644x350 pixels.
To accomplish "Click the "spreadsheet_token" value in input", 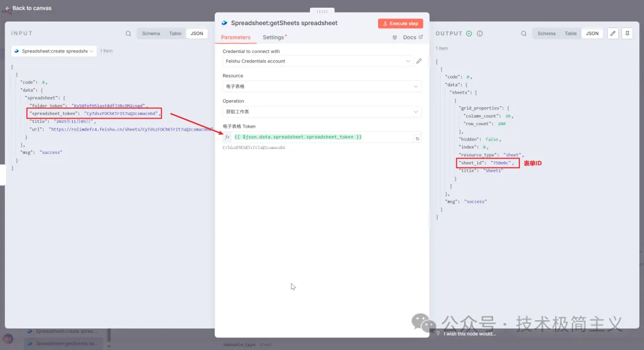I will 121,113.
